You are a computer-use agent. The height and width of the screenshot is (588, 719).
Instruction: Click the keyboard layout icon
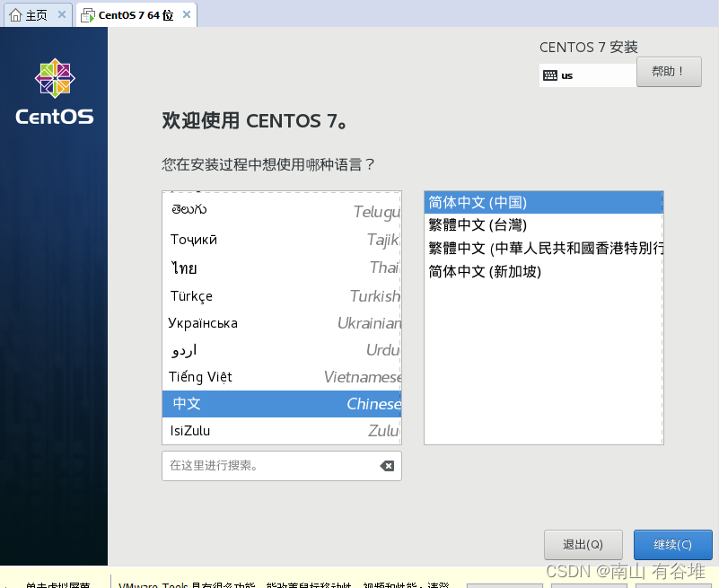click(549, 75)
